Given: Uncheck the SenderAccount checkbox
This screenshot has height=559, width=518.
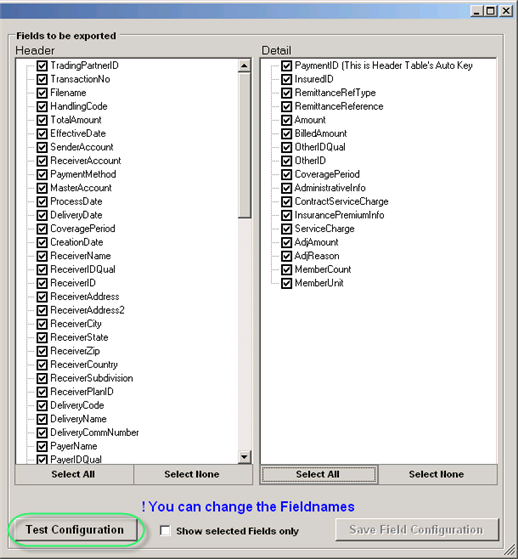Looking at the screenshot, I should [42, 147].
